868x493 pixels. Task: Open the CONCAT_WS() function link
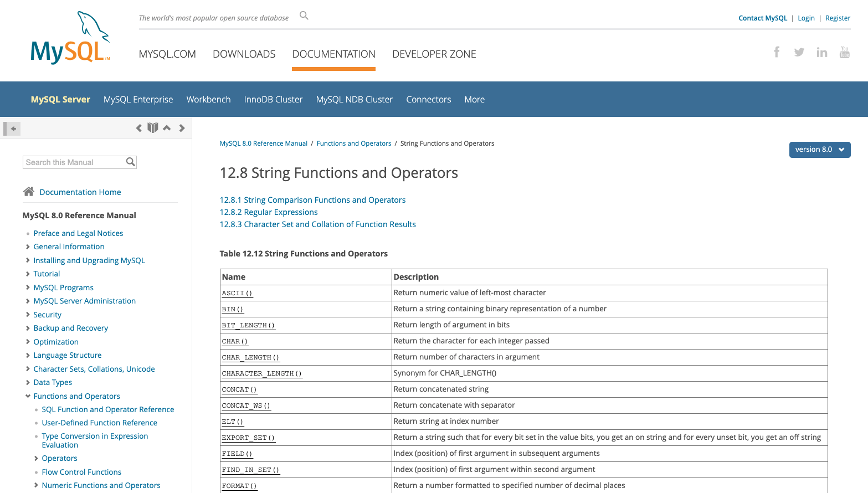pyautogui.click(x=246, y=406)
